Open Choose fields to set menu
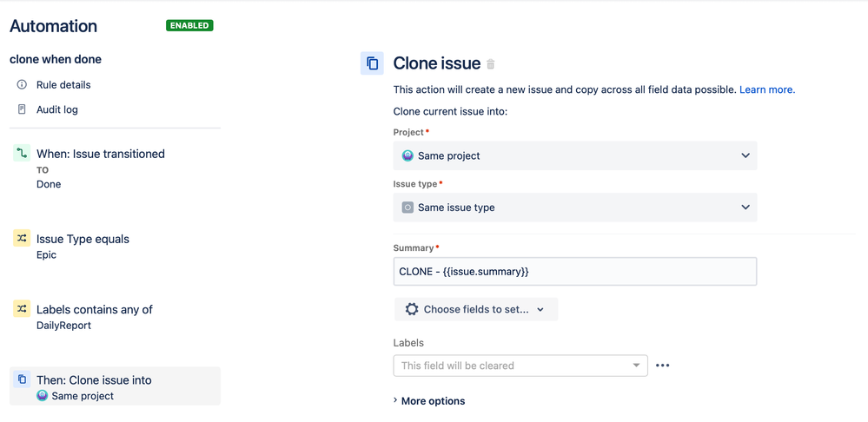Screen dimensions: 868x422 pos(476,309)
